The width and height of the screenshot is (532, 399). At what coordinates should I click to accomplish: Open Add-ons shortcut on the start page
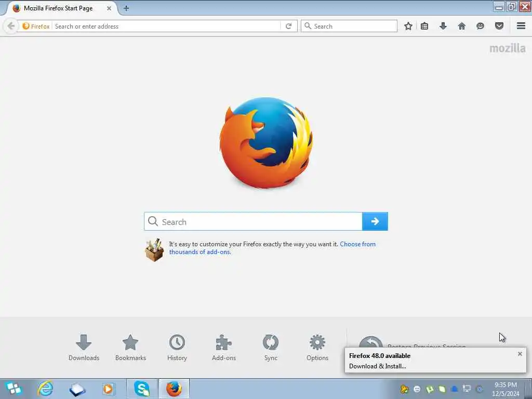(x=223, y=348)
